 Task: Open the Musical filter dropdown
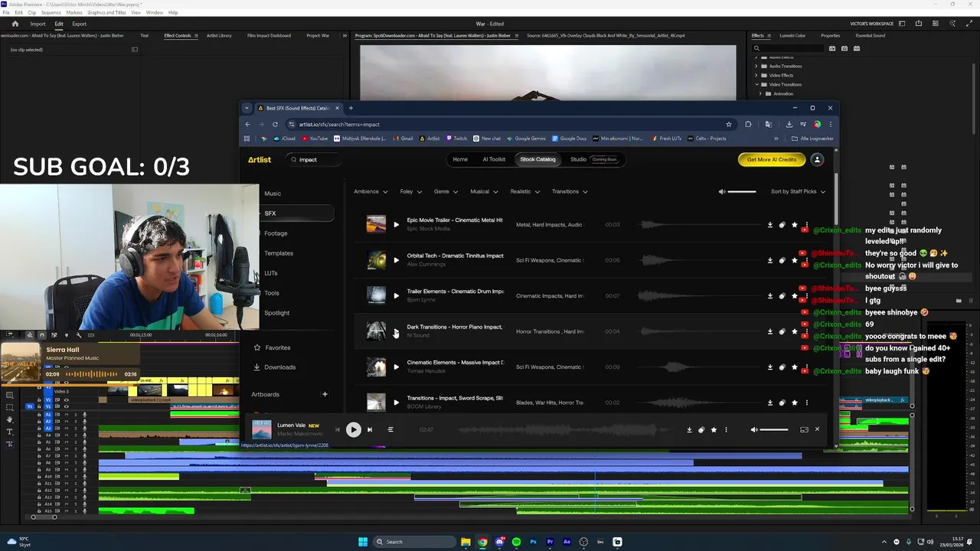click(x=484, y=191)
